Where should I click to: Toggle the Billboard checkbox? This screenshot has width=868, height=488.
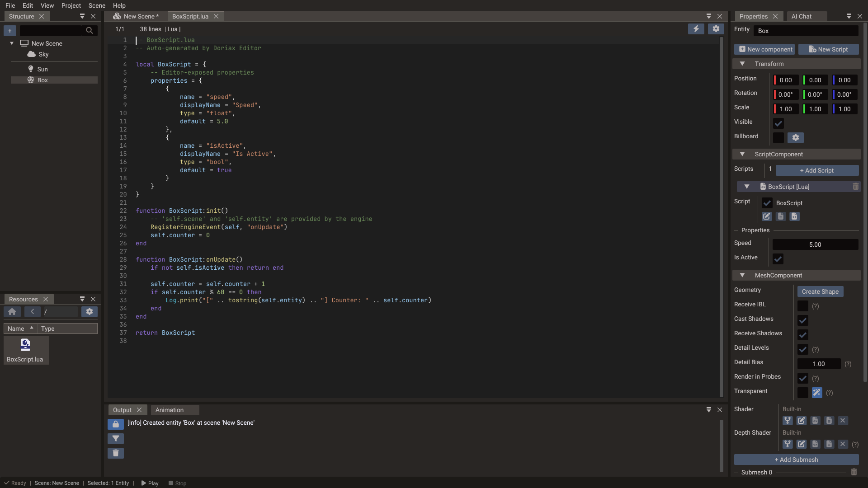(x=778, y=138)
